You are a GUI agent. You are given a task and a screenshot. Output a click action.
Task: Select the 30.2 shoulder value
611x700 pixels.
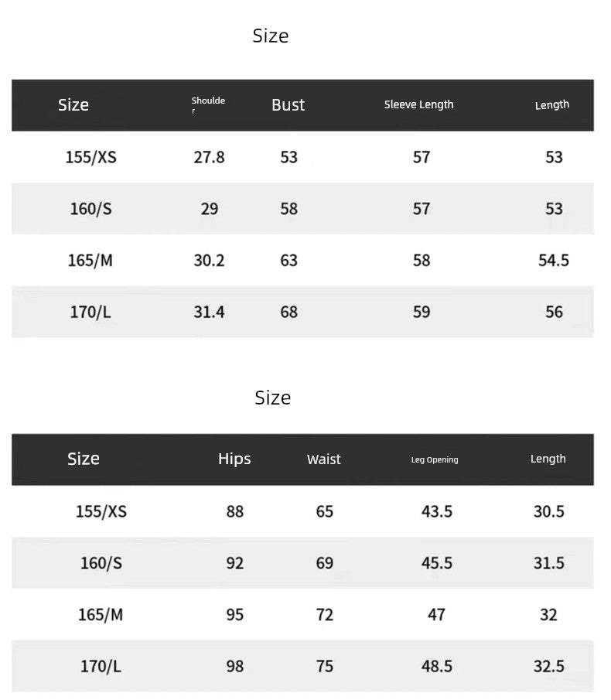point(209,261)
